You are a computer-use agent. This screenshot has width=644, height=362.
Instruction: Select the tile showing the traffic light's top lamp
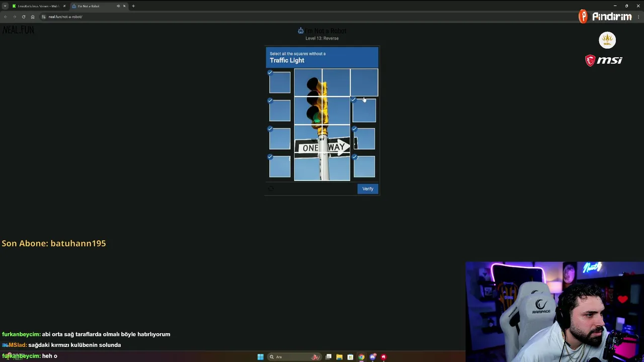point(308,82)
